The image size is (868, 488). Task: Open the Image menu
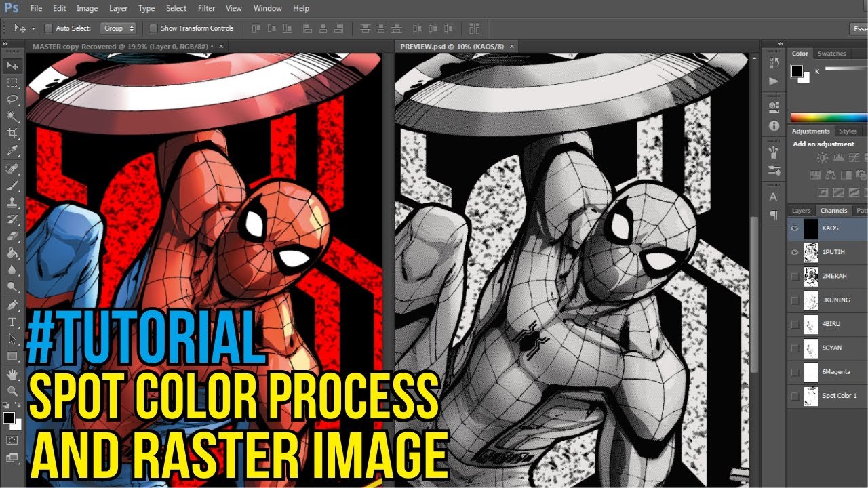(87, 8)
